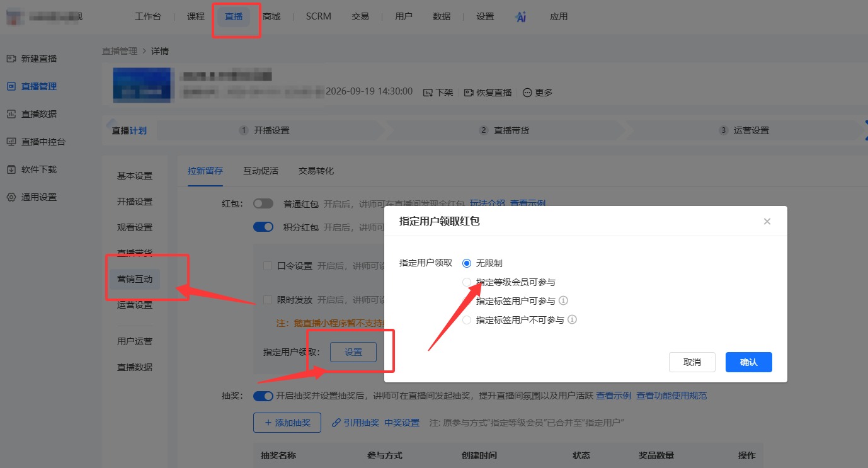Viewport: 868px width, 468px height.
Task: Open 通用设置 from the sidebar
Action: pyautogui.click(x=31, y=197)
